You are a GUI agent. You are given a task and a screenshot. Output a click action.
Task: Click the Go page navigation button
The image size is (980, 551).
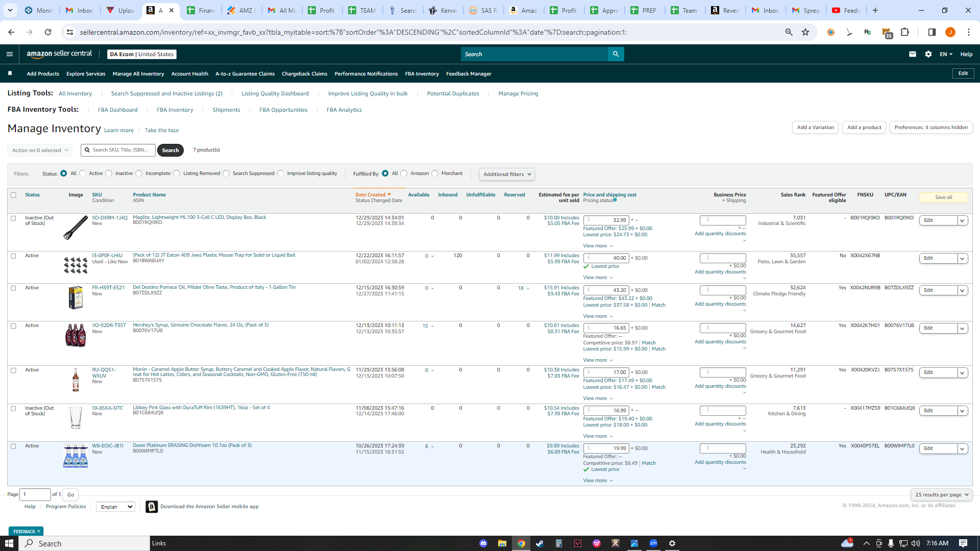pos(70,495)
